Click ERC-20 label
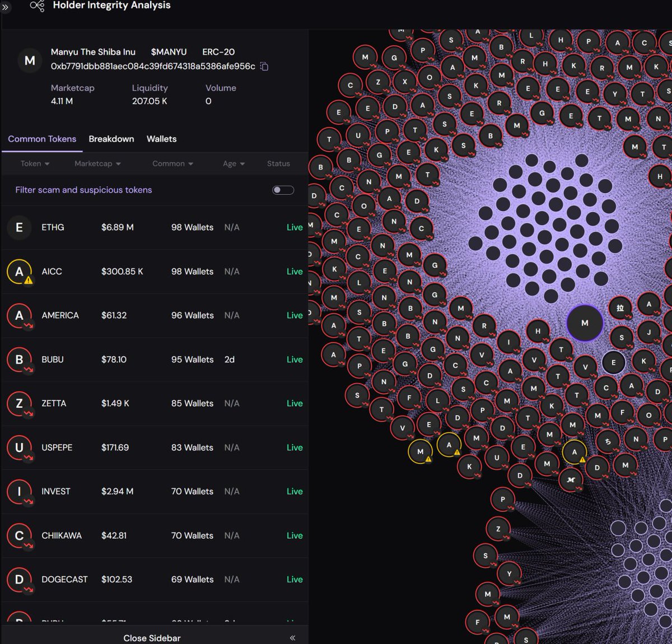 coord(218,52)
